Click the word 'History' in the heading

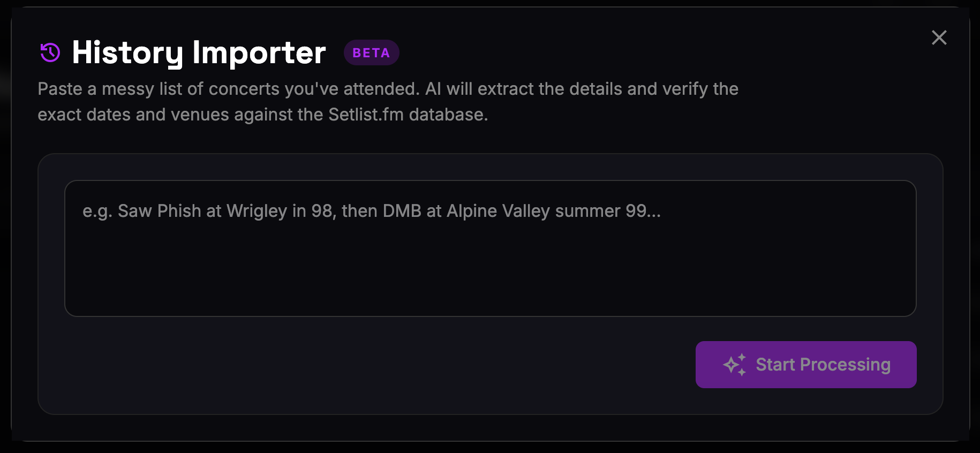coord(127,52)
